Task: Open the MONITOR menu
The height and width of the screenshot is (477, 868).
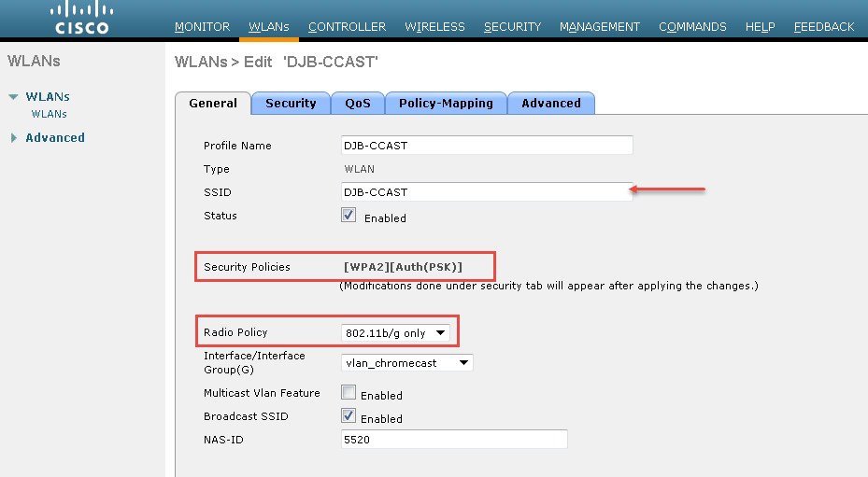Action: click(x=202, y=27)
